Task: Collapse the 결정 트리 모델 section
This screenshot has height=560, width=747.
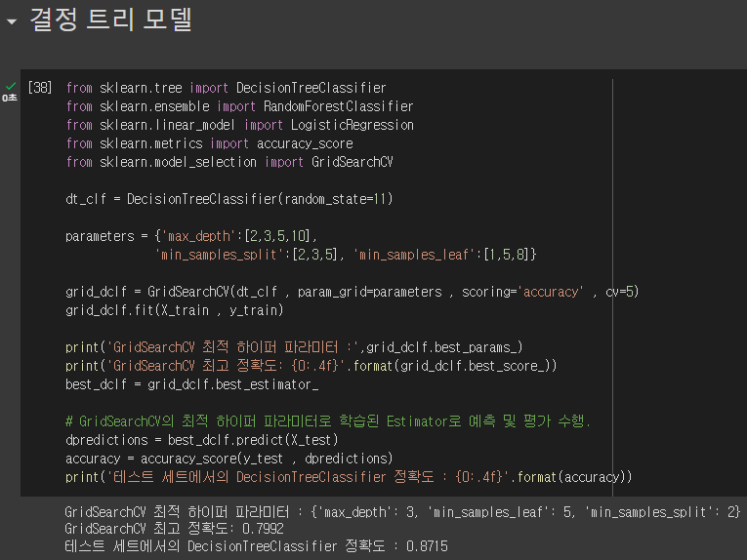Action: tap(12, 21)
